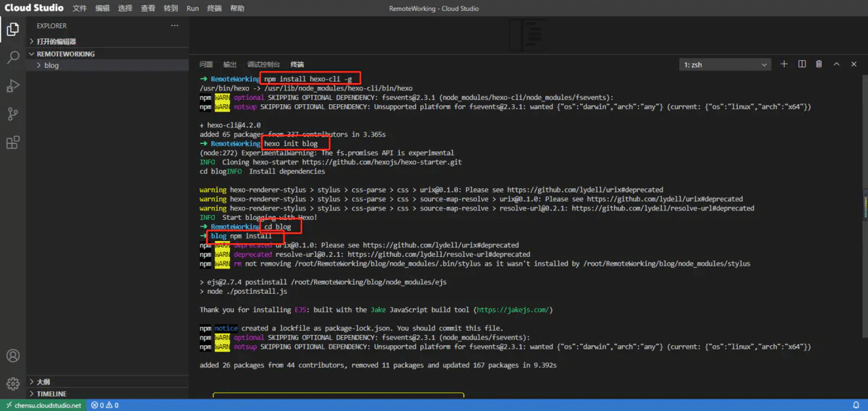Open the 终端 menu in menu bar
This screenshot has width=868, height=411.
[215, 9]
